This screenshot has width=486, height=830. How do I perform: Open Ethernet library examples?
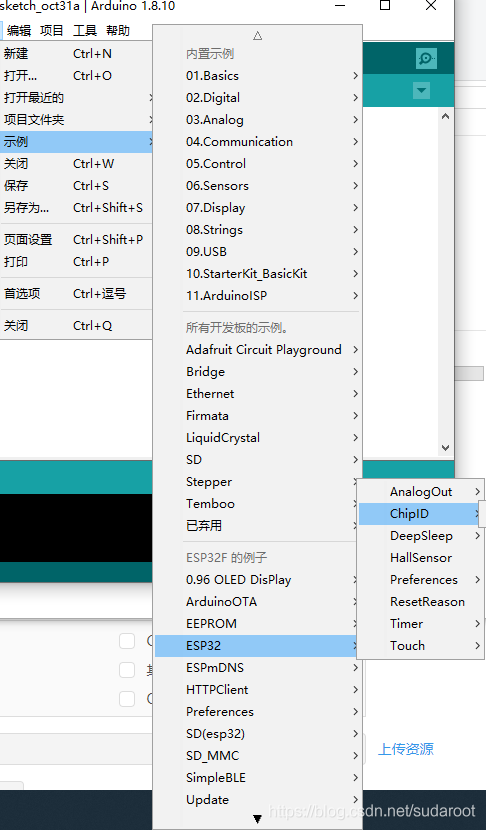click(258, 394)
